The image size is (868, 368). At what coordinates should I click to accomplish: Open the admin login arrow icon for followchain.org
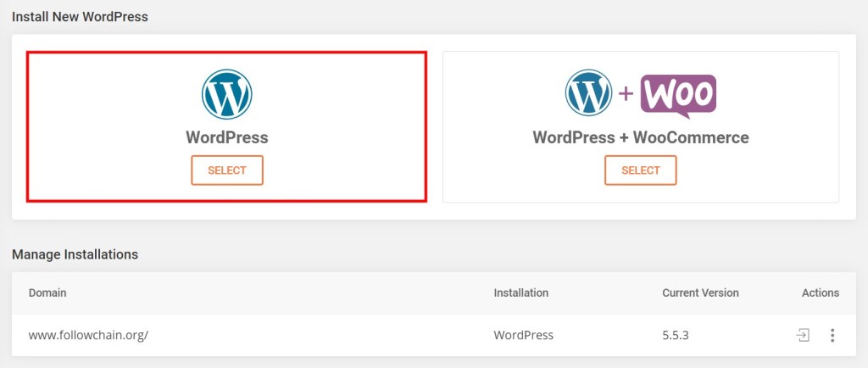click(803, 335)
